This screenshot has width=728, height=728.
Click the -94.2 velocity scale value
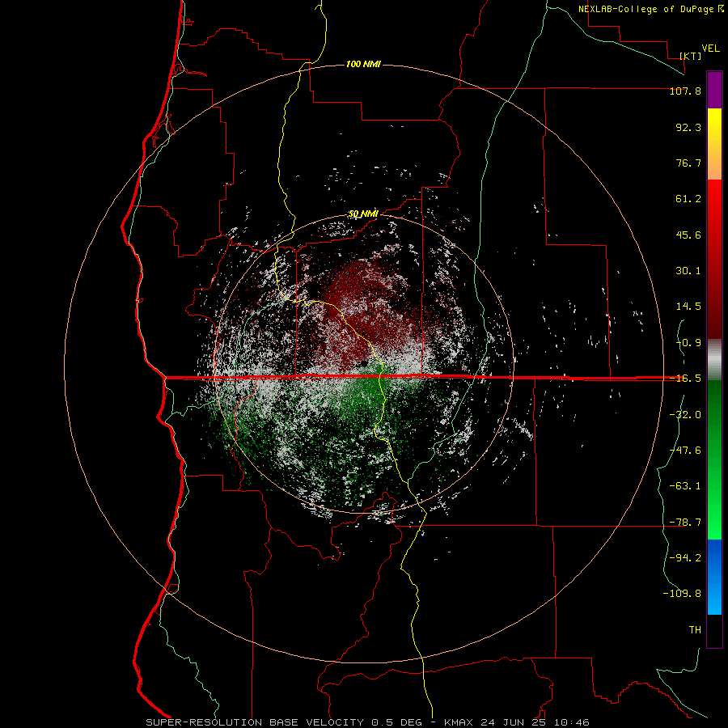[685, 557]
